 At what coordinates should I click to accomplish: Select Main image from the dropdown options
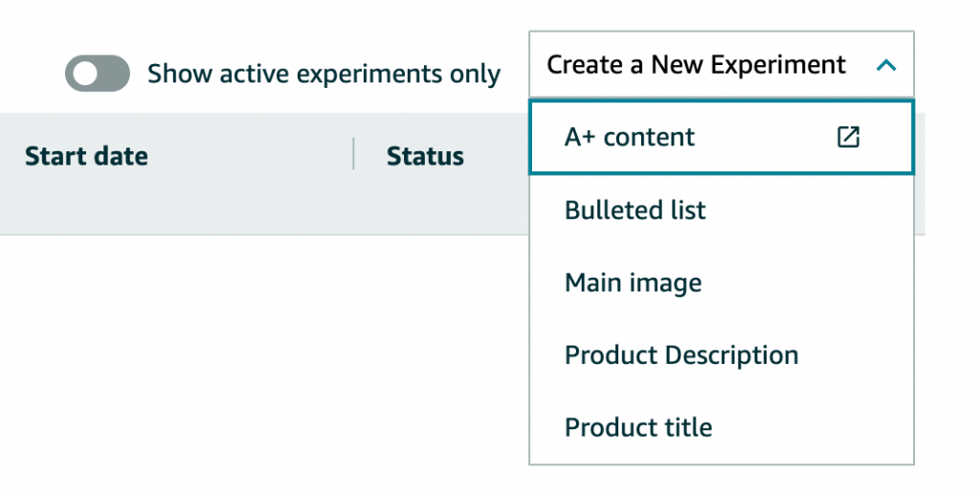tap(722, 282)
